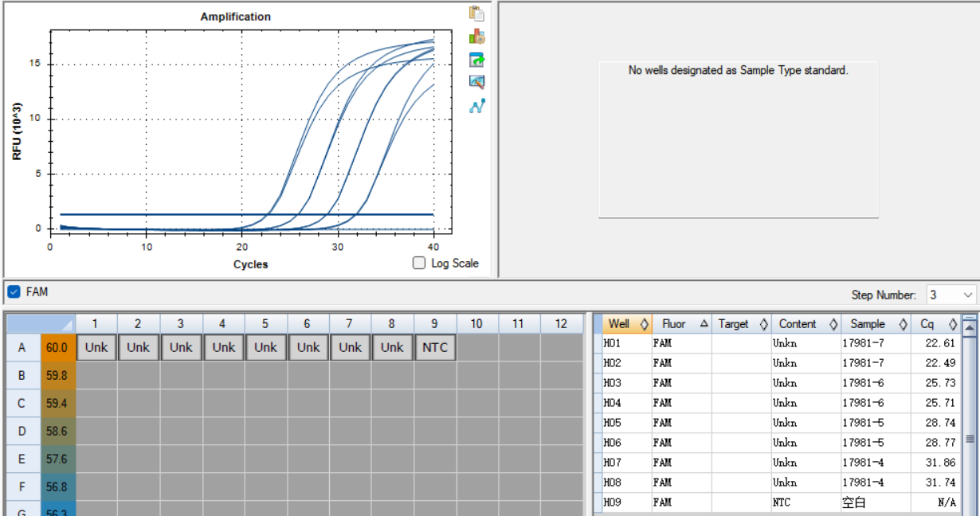The height and width of the screenshot is (516, 980).
Task: Select plate row A 60.0 header
Action: (x=41, y=347)
